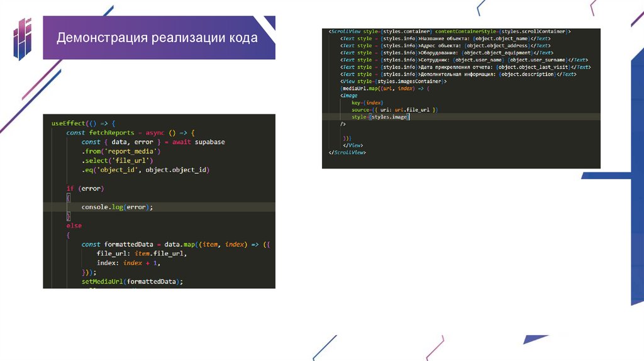
Task: Click the 'if (error)' line
Action: pos(85,189)
